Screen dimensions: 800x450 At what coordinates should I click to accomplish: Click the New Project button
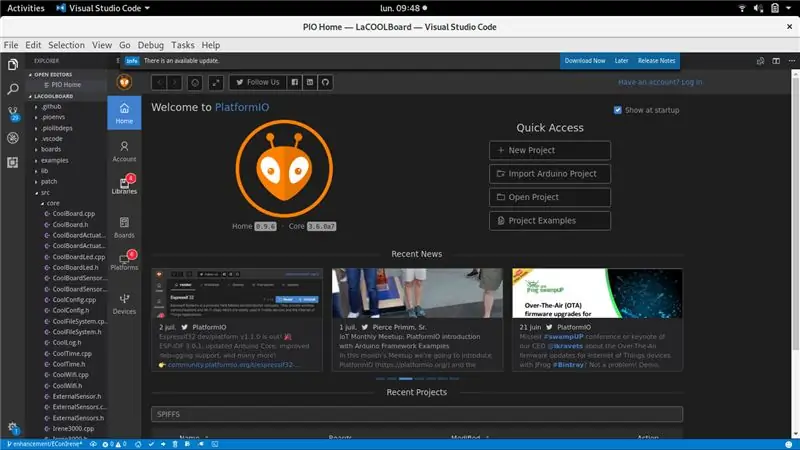[549, 151]
